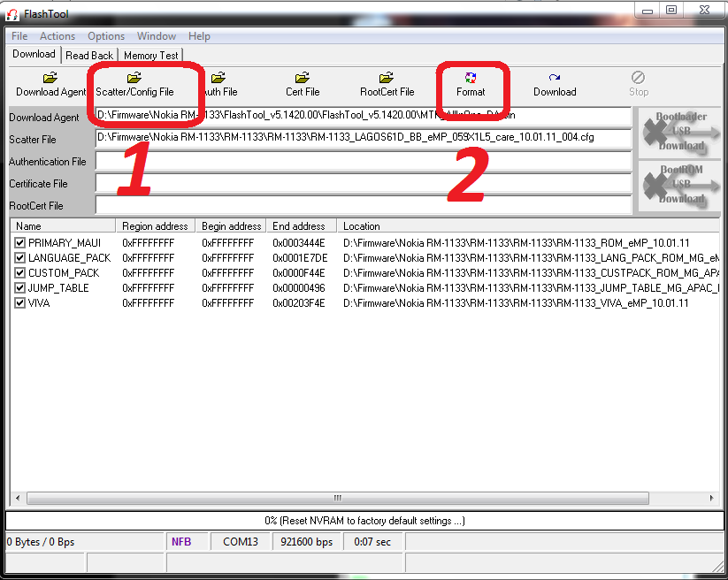Click the BootROM USB Download button

[679, 185]
